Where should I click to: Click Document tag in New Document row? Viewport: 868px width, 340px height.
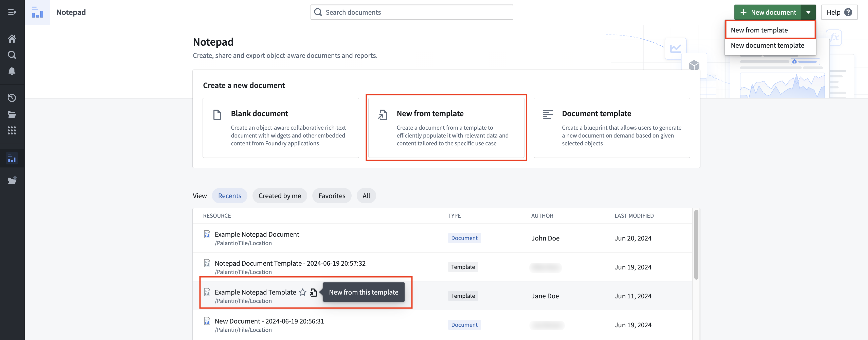pos(464,325)
